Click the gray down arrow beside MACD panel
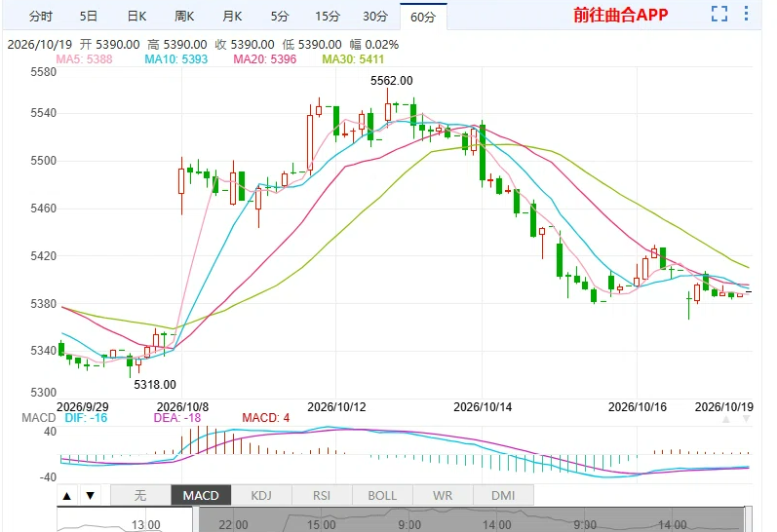777x532 pixels. (746, 420)
